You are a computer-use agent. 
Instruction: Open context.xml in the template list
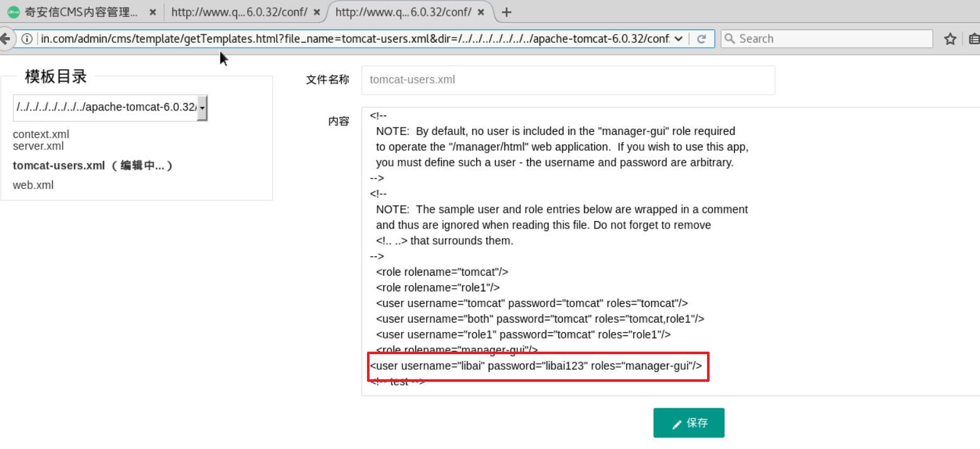41,134
